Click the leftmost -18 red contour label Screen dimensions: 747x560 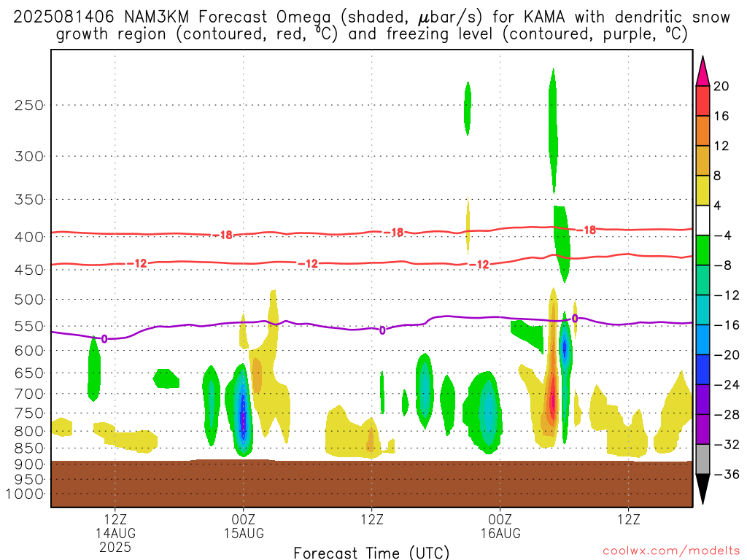pyautogui.click(x=222, y=236)
